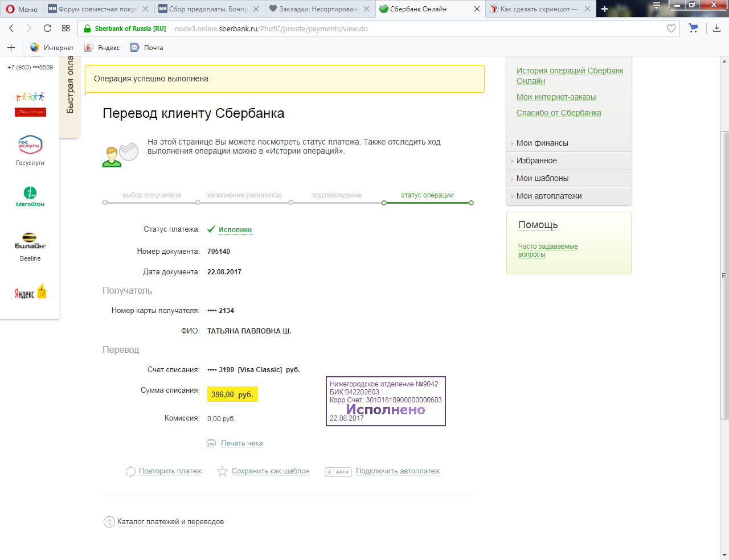This screenshot has width=729, height=560.
Task: Expand the Мои шаблоны section
Action: tap(569, 178)
